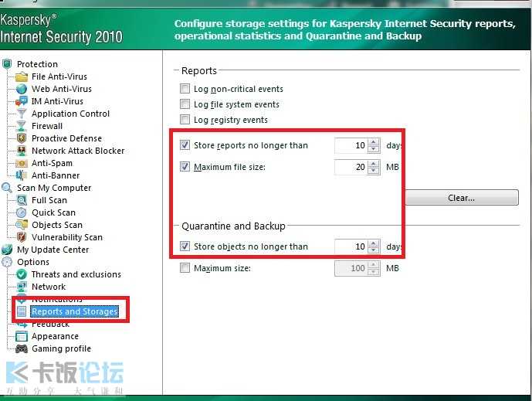Open Firewall settings
This screenshot has height=401, width=532.
[47, 126]
